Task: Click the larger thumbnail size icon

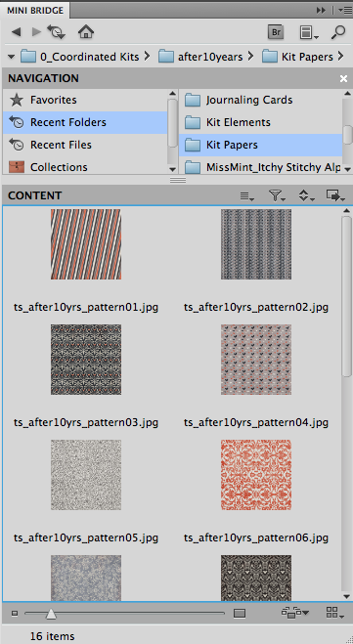Action: pyautogui.click(x=240, y=614)
